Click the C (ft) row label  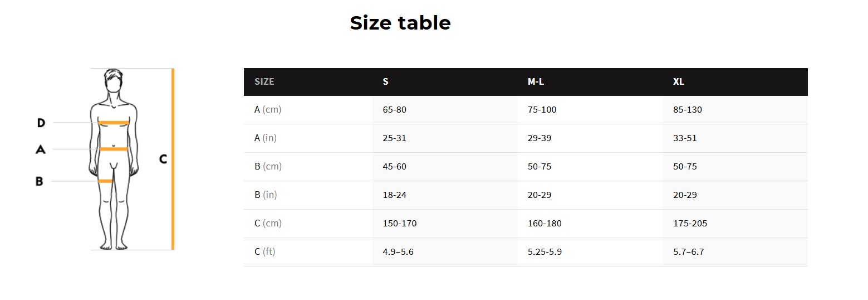pyautogui.click(x=265, y=252)
